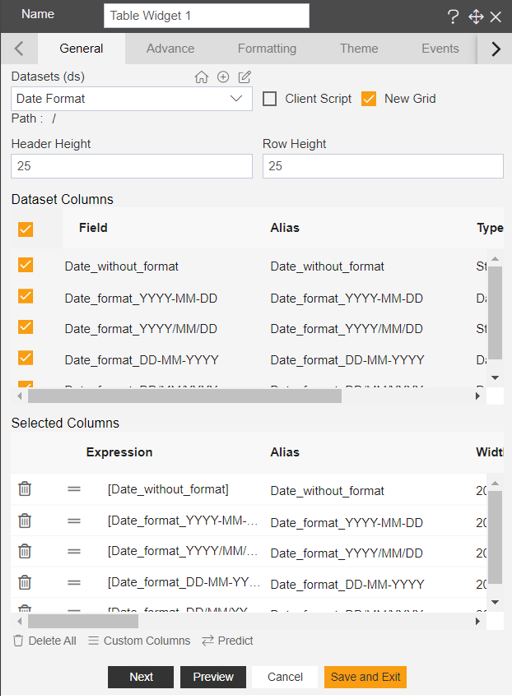Delete the Date_format_DD-MM-YYYY selected column
The height and width of the screenshot is (696, 512).
tap(25, 582)
